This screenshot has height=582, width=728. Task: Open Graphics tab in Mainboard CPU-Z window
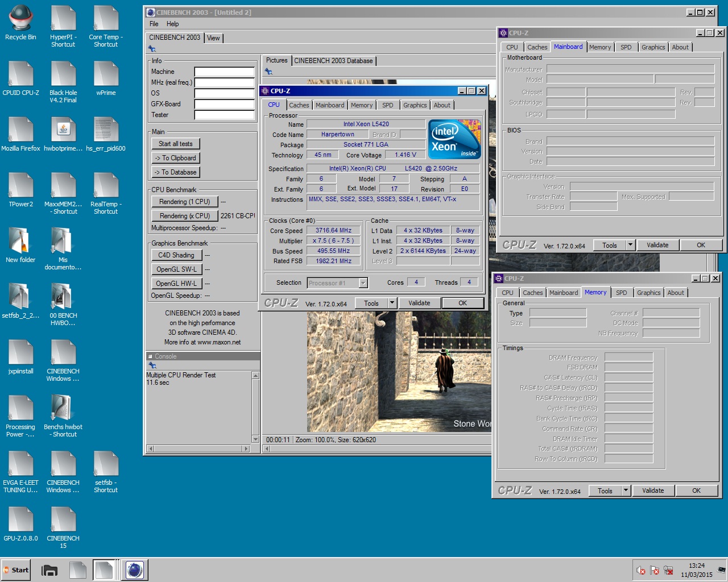pyautogui.click(x=653, y=47)
